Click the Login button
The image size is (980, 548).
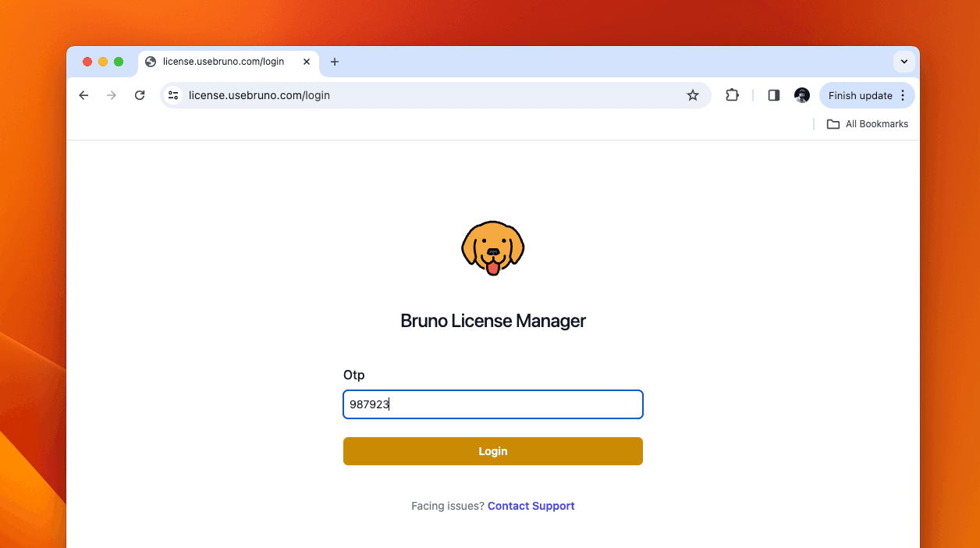coord(493,451)
